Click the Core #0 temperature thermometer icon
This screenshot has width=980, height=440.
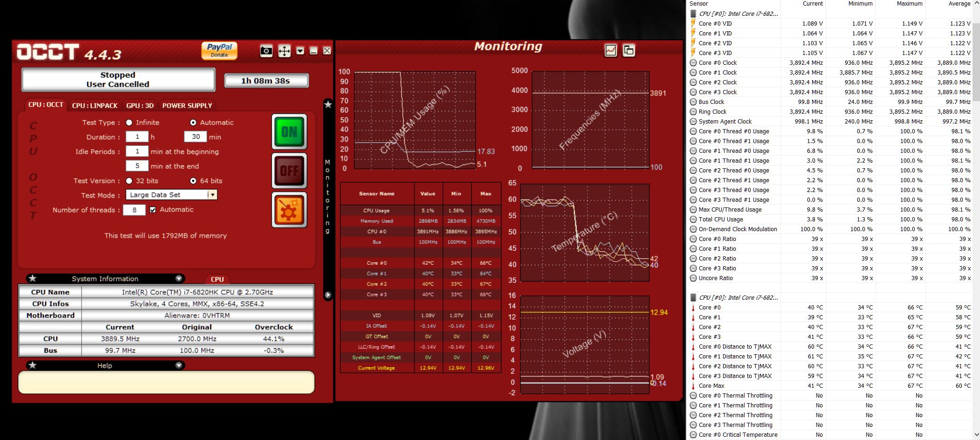coord(693,308)
